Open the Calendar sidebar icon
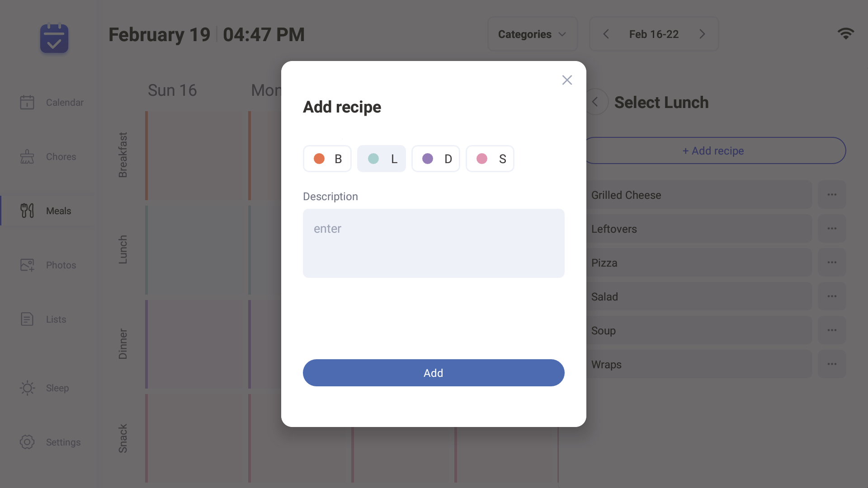The image size is (868, 488). coord(27,102)
